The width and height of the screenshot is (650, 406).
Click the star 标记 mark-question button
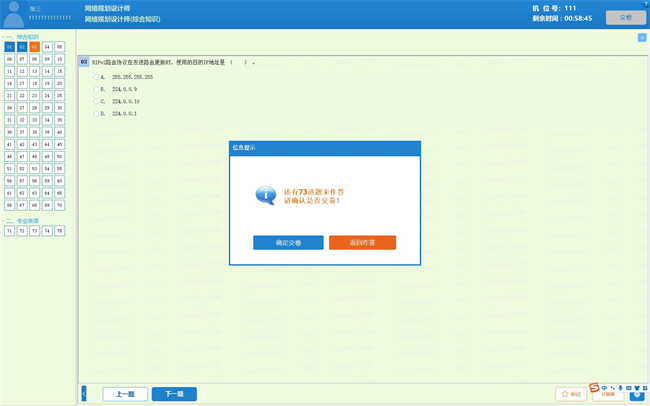click(x=571, y=394)
